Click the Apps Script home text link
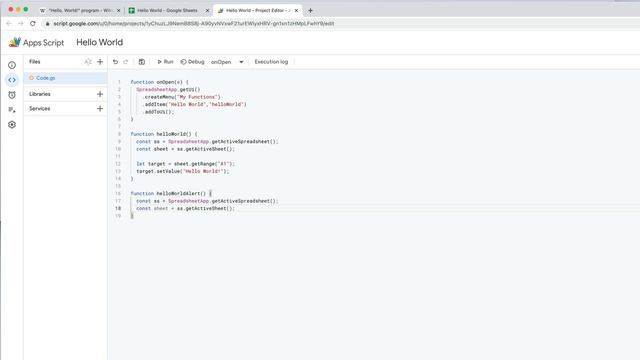640x360 pixels. tap(43, 42)
